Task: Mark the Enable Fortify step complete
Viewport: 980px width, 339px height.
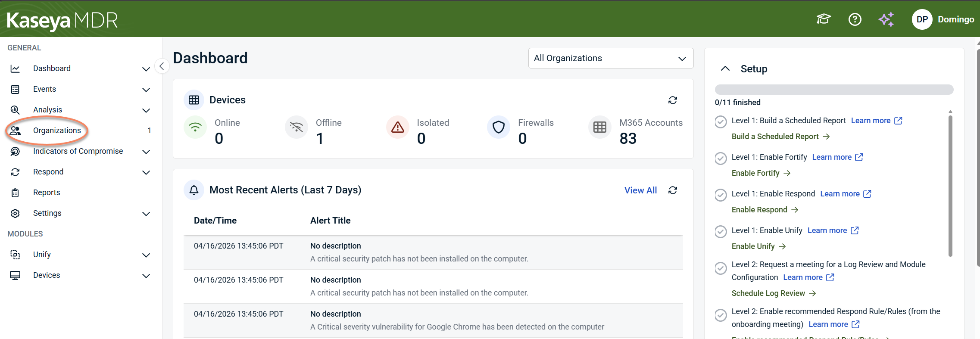Action: tap(721, 159)
